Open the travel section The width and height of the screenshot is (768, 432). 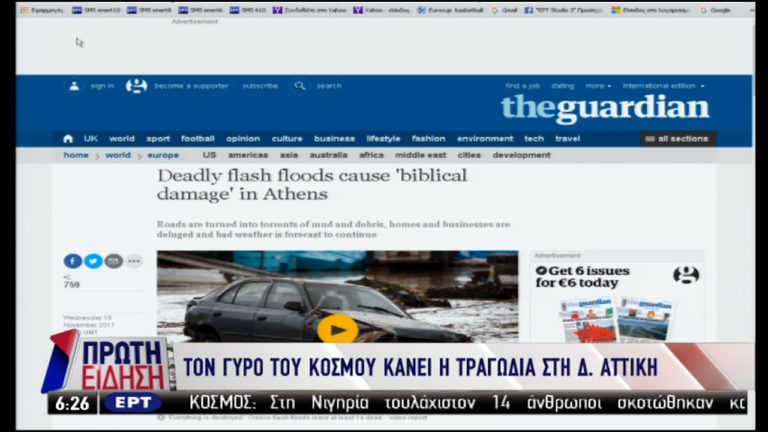(x=568, y=139)
